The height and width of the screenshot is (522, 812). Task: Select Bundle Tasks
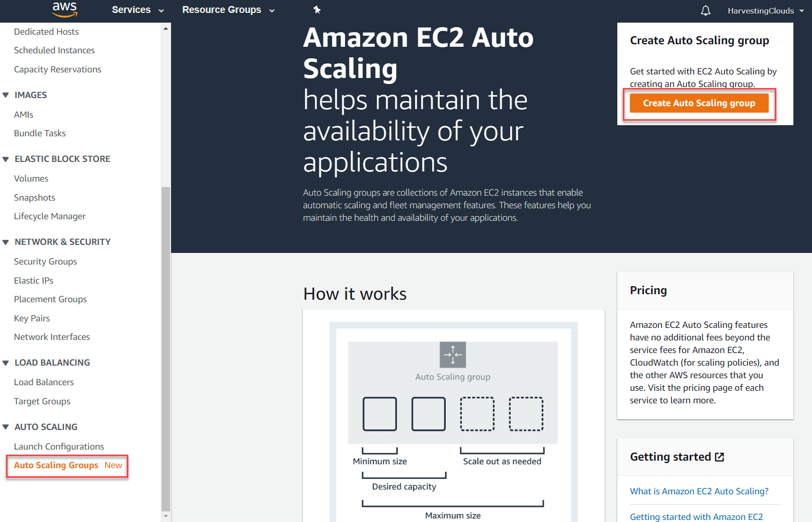(x=40, y=133)
